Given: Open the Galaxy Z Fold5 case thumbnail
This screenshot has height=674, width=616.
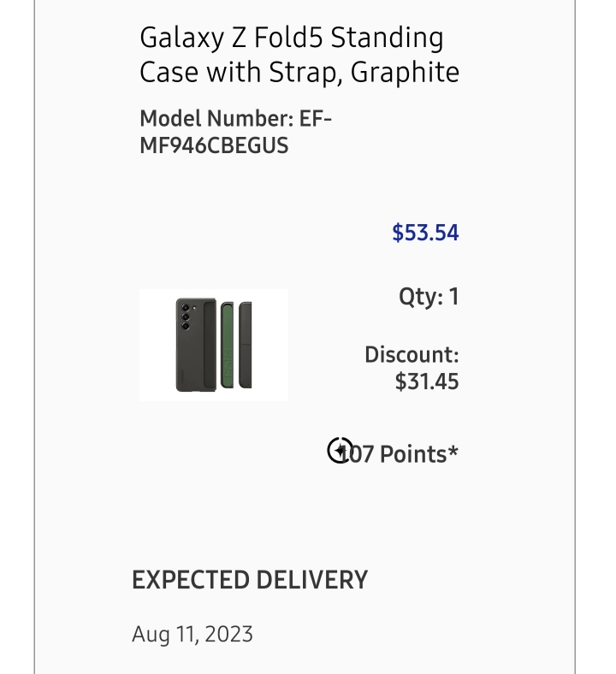Looking at the screenshot, I should point(214,345).
